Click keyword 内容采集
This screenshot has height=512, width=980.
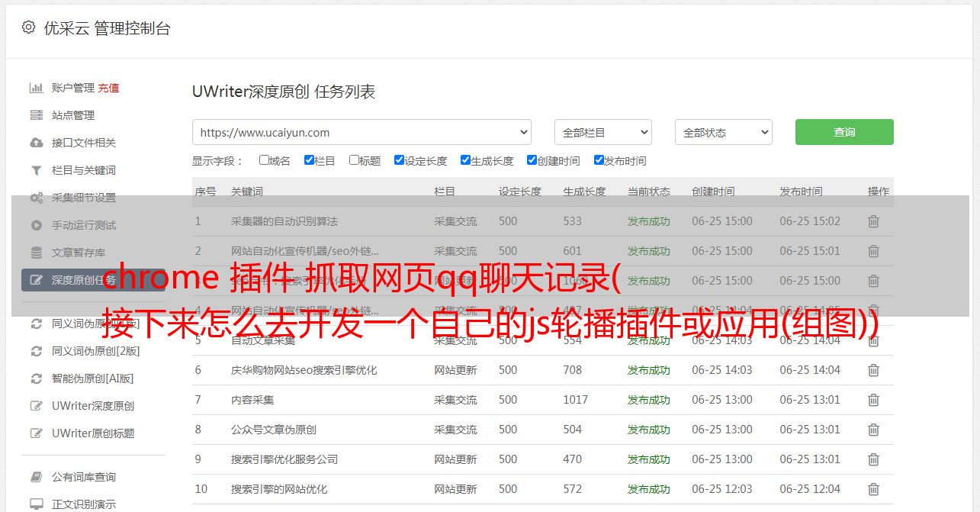pyautogui.click(x=252, y=400)
